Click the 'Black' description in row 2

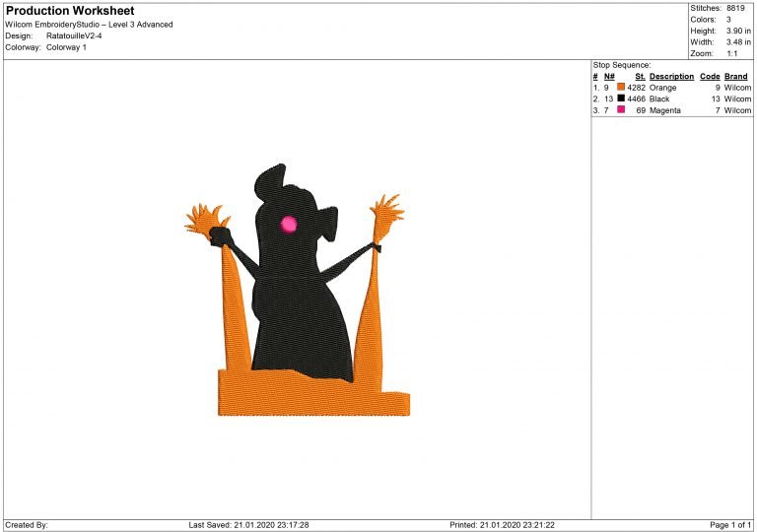pos(659,99)
